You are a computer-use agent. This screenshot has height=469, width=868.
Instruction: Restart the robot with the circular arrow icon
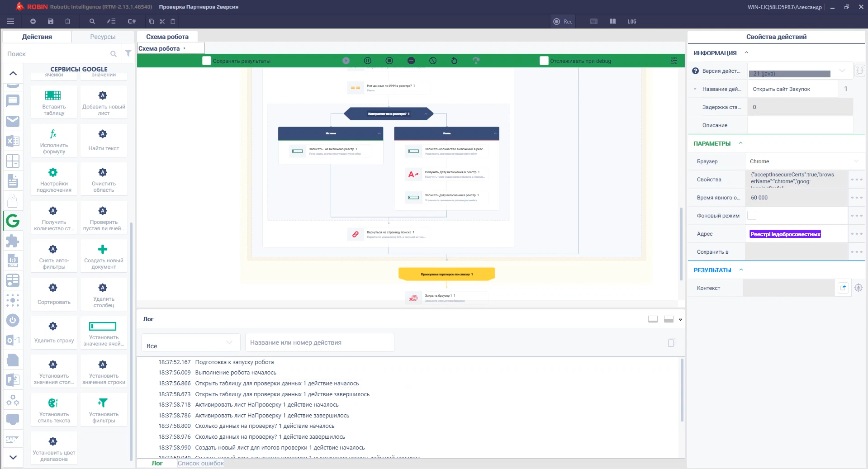455,61
